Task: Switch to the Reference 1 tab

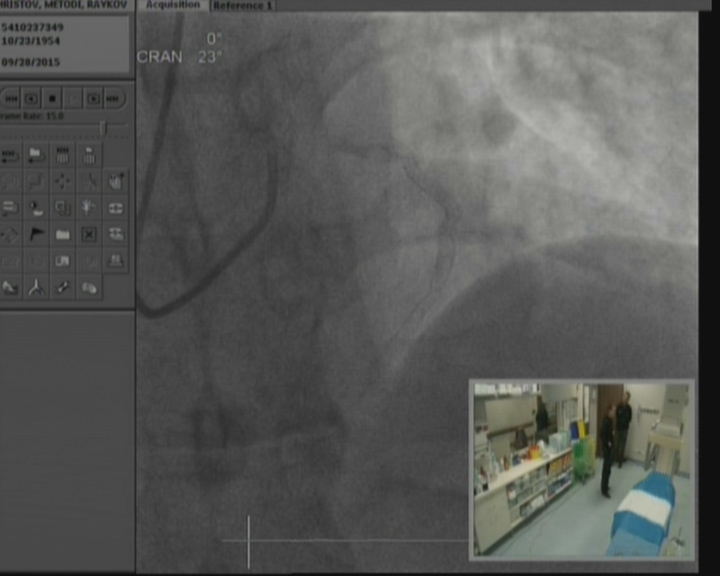Action: 243,6
